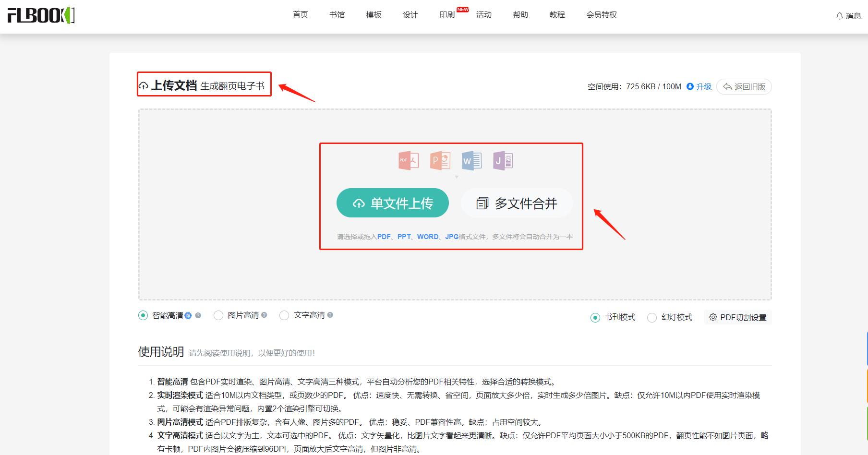The image size is (868, 455).
Task: Click the blue upgrade arrow icon
Action: point(690,86)
